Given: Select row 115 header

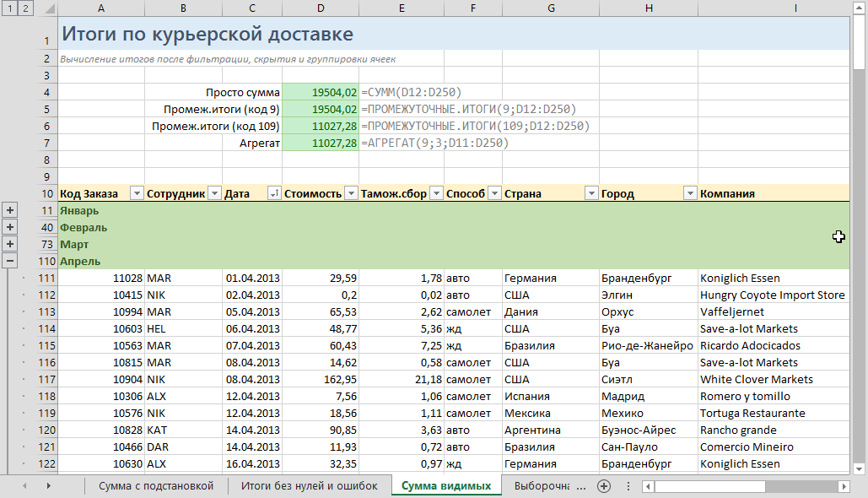Looking at the screenshot, I should tap(47, 345).
